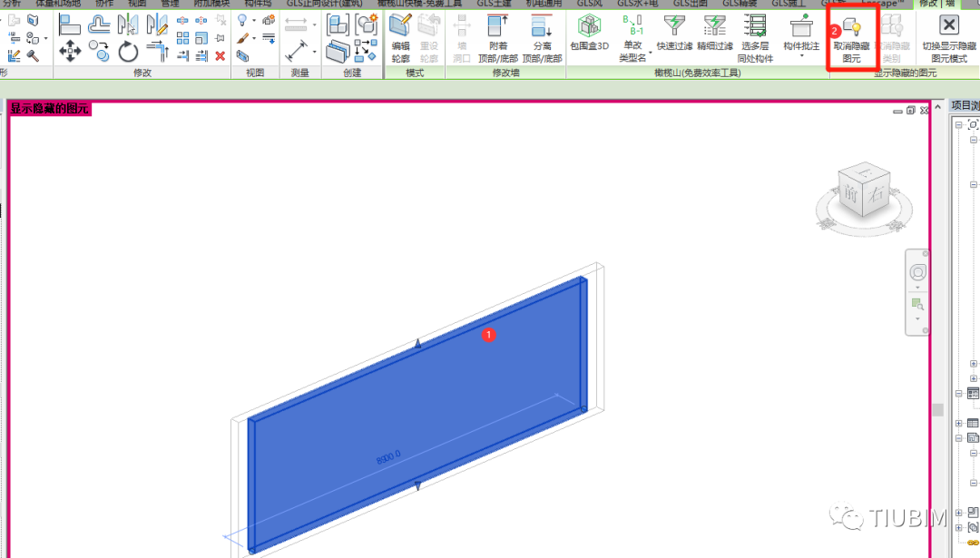The width and height of the screenshot is (980, 558).
Task: Click the Aligned Dimension measure tool
Action: point(296,51)
